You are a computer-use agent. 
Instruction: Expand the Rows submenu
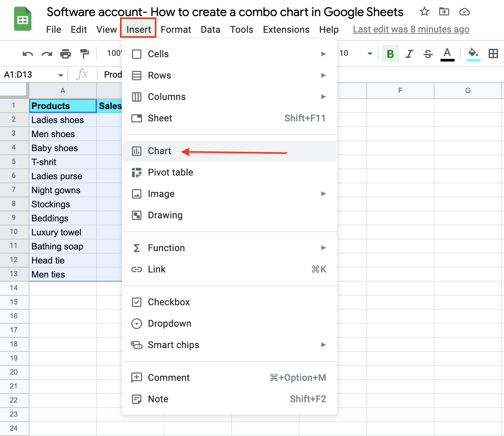coord(229,75)
